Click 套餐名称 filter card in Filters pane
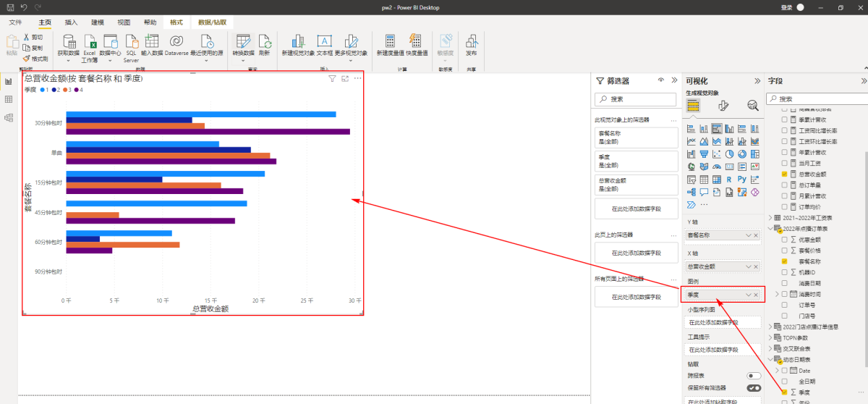The height and width of the screenshot is (404, 868). coord(637,138)
